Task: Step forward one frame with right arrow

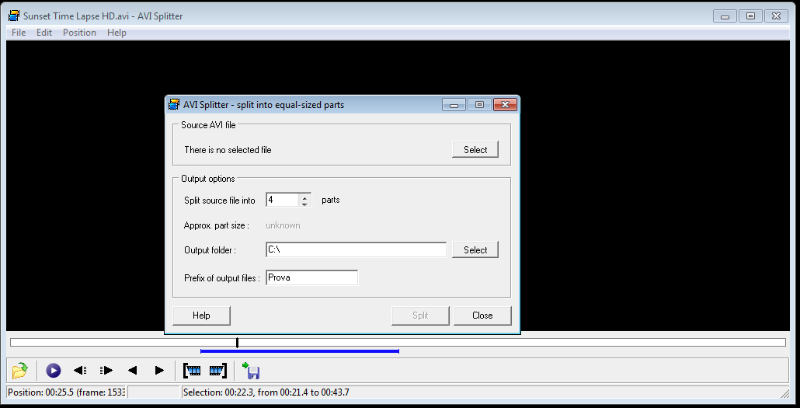Action: tap(159, 370)
